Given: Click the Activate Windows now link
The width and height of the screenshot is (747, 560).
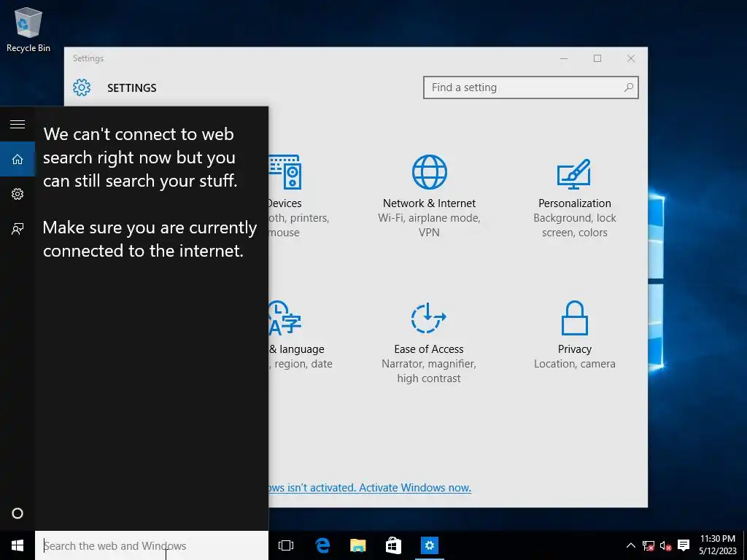Looking at the screenshot, I should (x=370, y=488).
